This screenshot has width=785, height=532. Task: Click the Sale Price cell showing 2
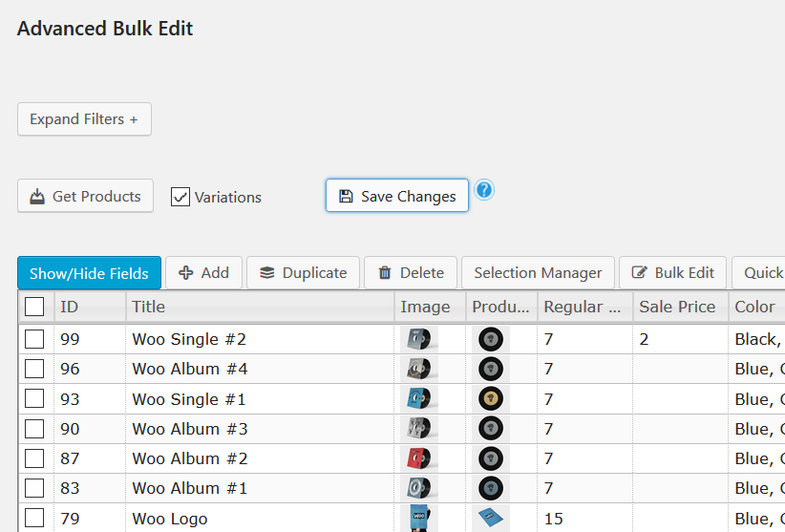tap(678, 339)
